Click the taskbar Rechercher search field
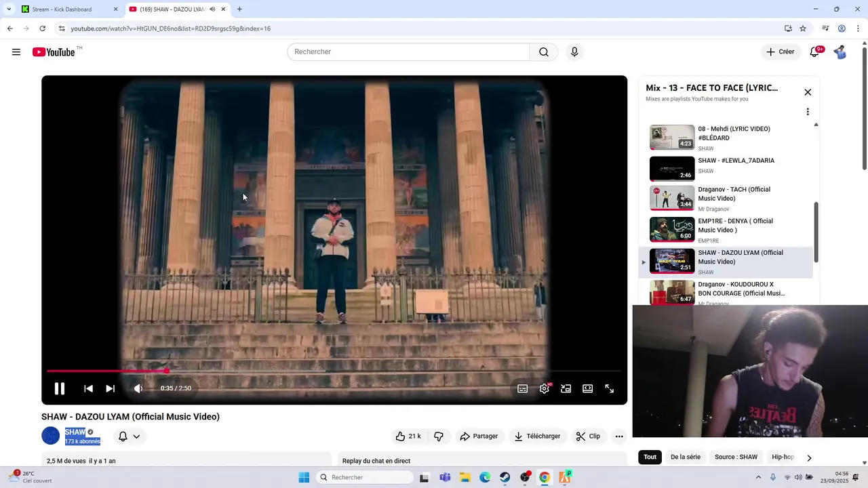Viewport: 868px width, 488px height. tap(365, 477)
